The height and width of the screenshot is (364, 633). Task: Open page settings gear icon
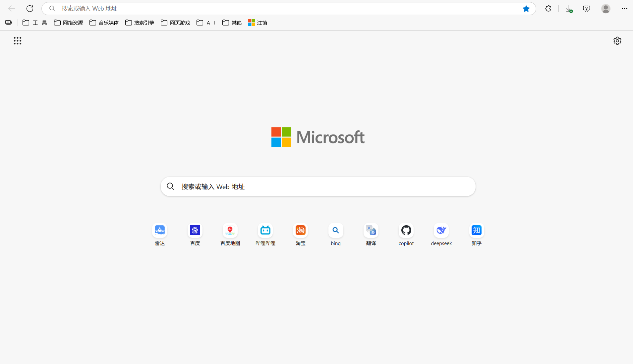617,41
